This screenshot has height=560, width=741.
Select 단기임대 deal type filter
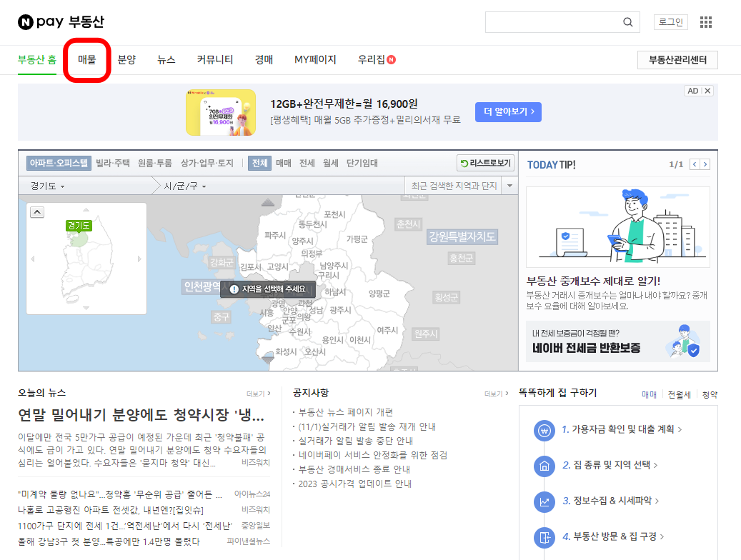click(x=362, y=163)
